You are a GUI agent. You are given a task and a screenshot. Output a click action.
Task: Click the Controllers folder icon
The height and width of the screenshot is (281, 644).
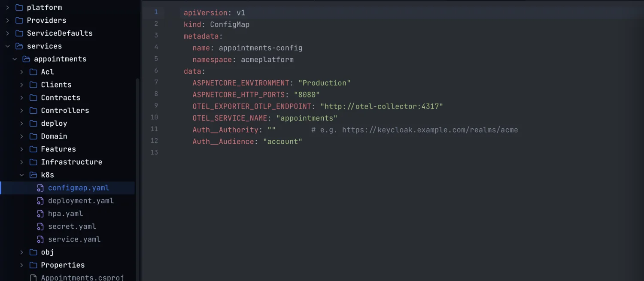coord(33,111)
